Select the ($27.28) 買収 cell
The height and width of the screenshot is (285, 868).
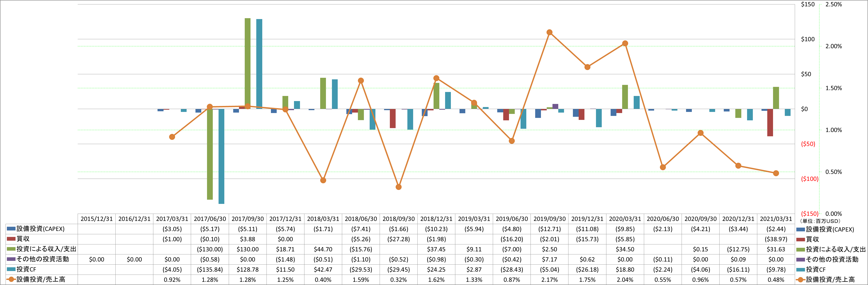tap(399, 239)
